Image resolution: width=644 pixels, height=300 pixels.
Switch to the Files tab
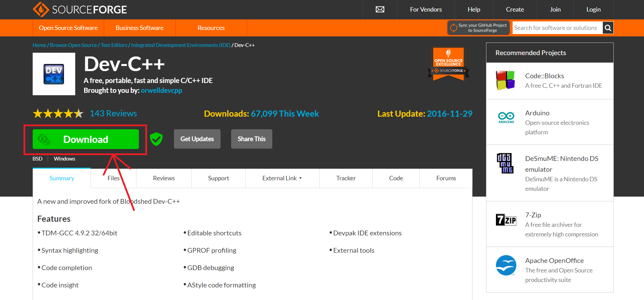pyautogui.click(x=113, y=178)
